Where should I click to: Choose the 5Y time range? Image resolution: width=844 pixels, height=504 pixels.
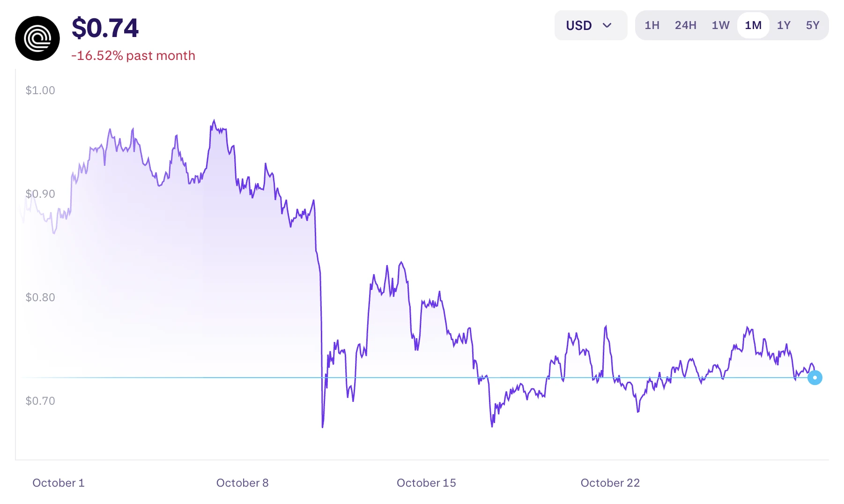(x=813, y=25)
